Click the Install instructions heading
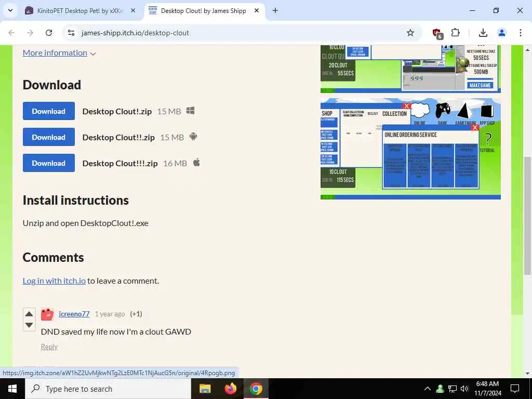Viewport: 532px width, 399px height. [76, 201]
